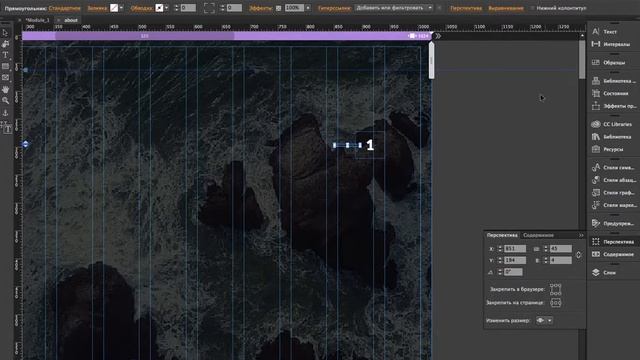Click the height field in Перспектива panel
The height and width of the screenshot is (360, 640).
[x=560, y=260]
